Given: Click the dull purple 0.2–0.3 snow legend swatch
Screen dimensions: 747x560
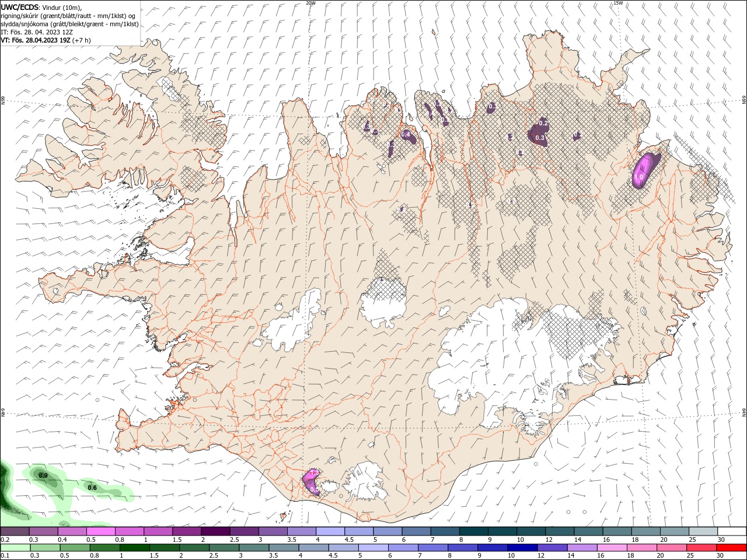Looking at the screenshot, I should click(x=15, y=531).
